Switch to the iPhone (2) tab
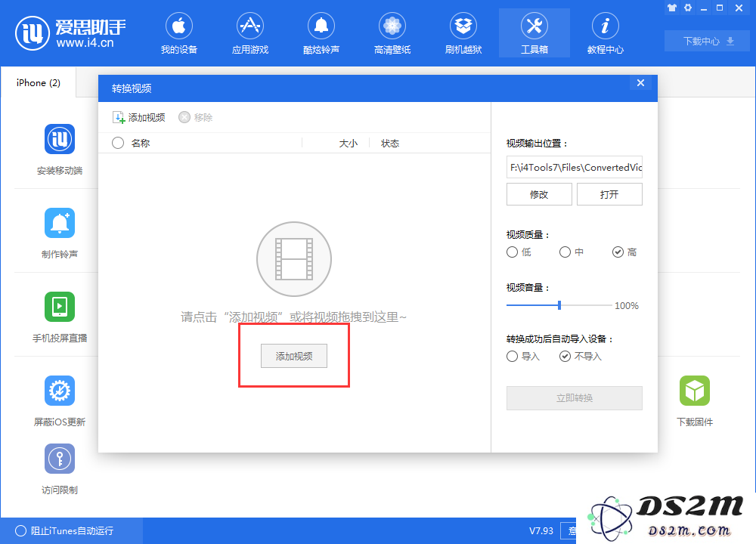 pyautogui.click(x=38, y=83)
